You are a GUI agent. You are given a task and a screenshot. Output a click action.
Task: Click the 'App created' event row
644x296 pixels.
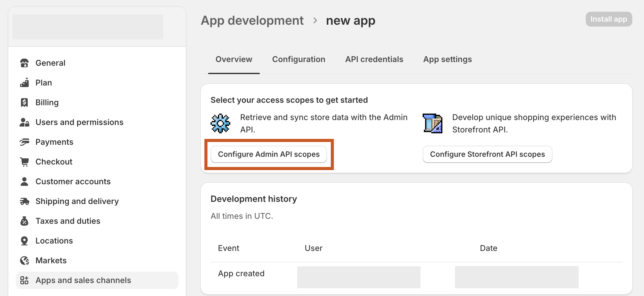coord(416,277)
